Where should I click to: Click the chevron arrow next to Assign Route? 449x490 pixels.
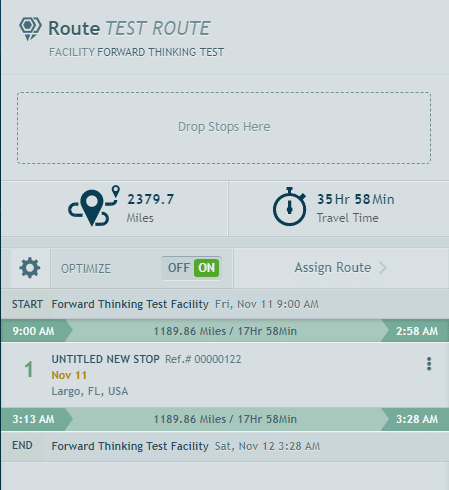coord(383,268)
